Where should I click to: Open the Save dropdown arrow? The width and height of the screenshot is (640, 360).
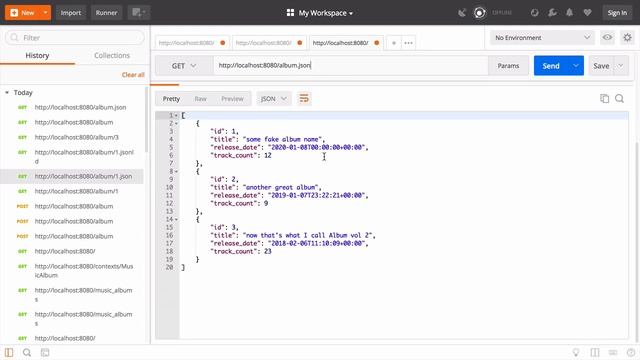point(621,66)
